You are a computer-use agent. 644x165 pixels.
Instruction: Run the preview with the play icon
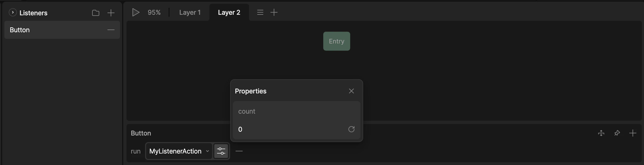[136, 12]
